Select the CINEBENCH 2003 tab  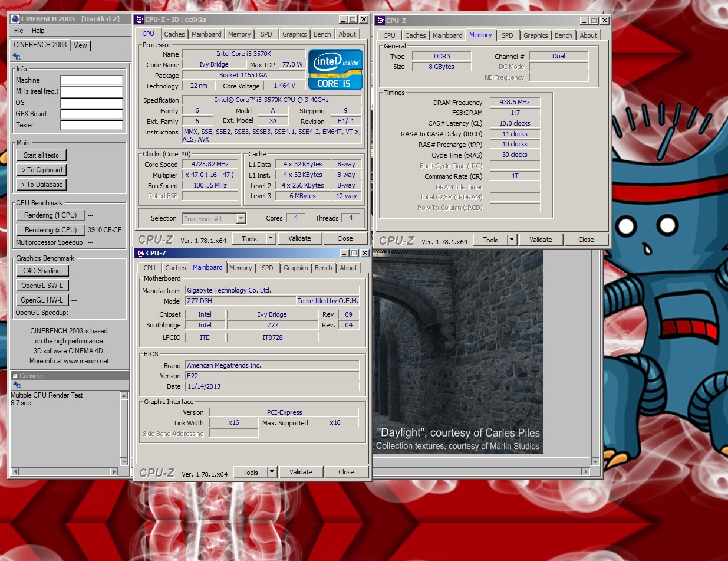[40, 45]
